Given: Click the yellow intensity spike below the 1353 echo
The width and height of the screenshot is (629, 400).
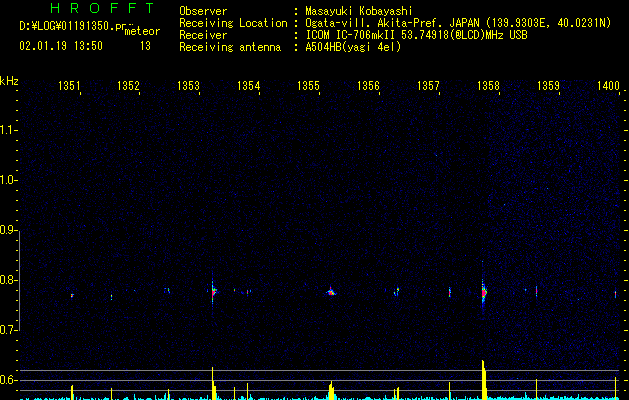Looking at the screenshot, I should click(213, 383).
